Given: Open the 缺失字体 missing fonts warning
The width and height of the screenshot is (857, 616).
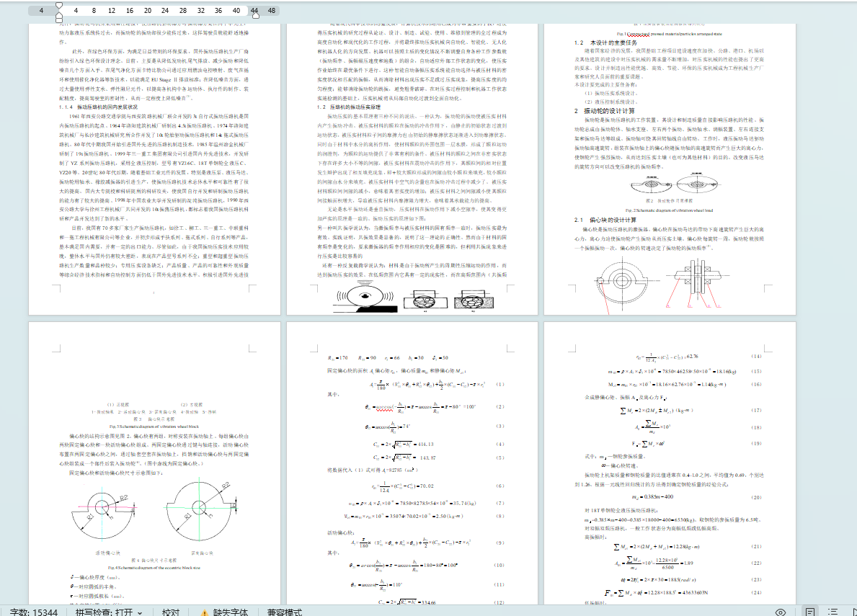Looking at the screenshot, I should tap(224, 612).
